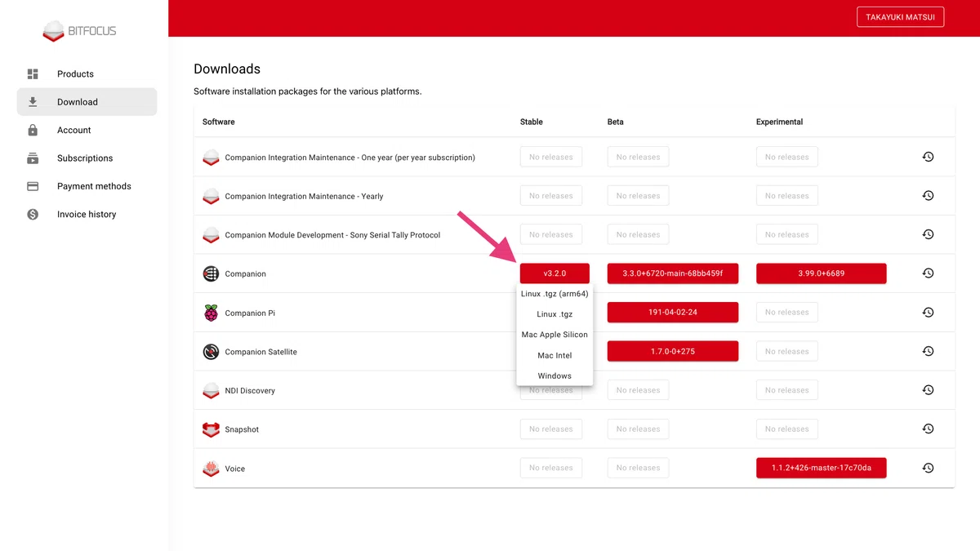This screenshot has height=551, width=980.
Task: Click the Software installation packages description text
Action: pos(308,91)
